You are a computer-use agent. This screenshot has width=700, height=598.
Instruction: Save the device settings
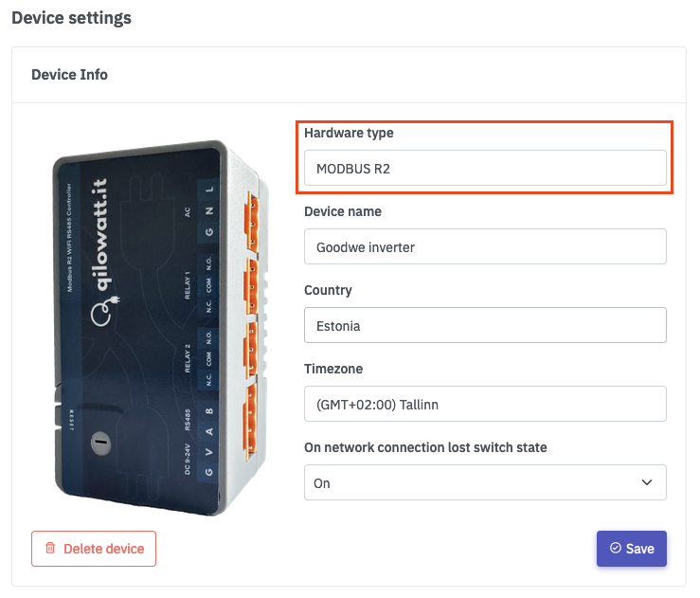click(632, 549)
